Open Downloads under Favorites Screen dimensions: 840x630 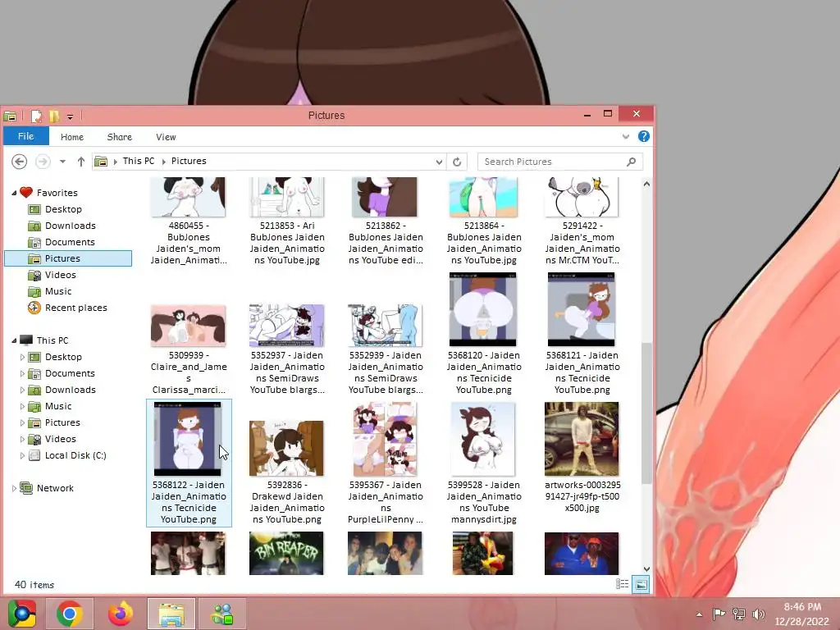[x=71, y=226]
